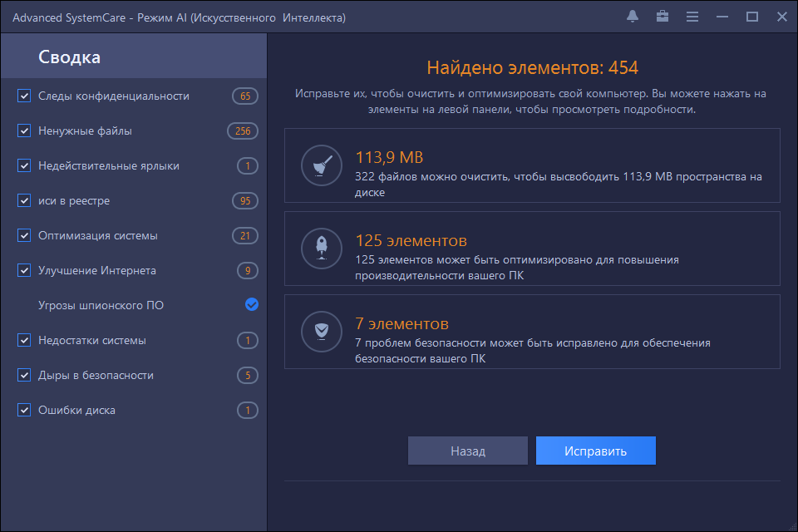Click the Назад button
The width and height of the screenshot is (798, 532).
click(x=467, y=450)
